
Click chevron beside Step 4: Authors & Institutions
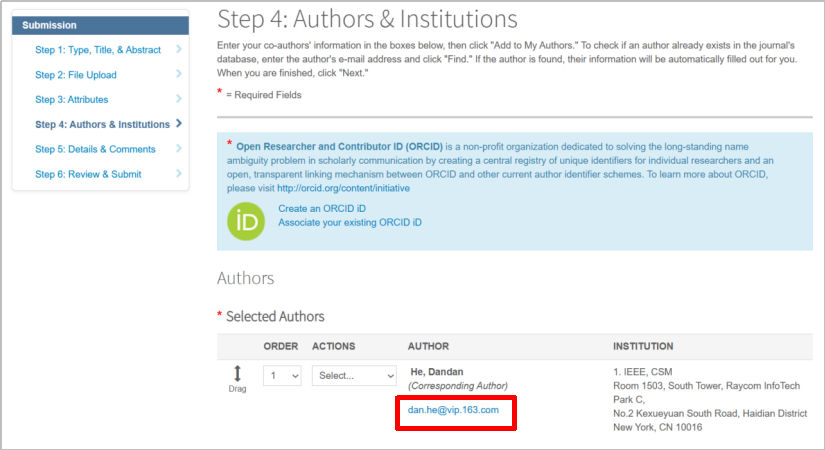[x=179, y=123]
